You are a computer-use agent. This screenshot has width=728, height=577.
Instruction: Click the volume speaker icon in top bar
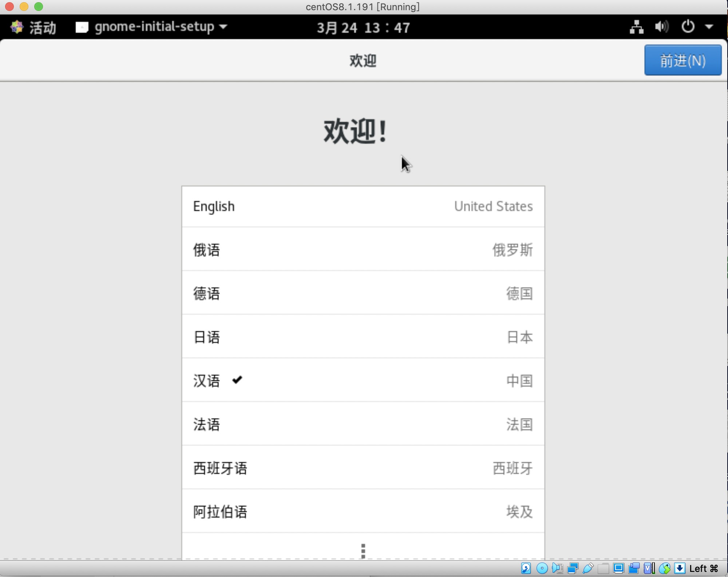click(x=661, y=27)
